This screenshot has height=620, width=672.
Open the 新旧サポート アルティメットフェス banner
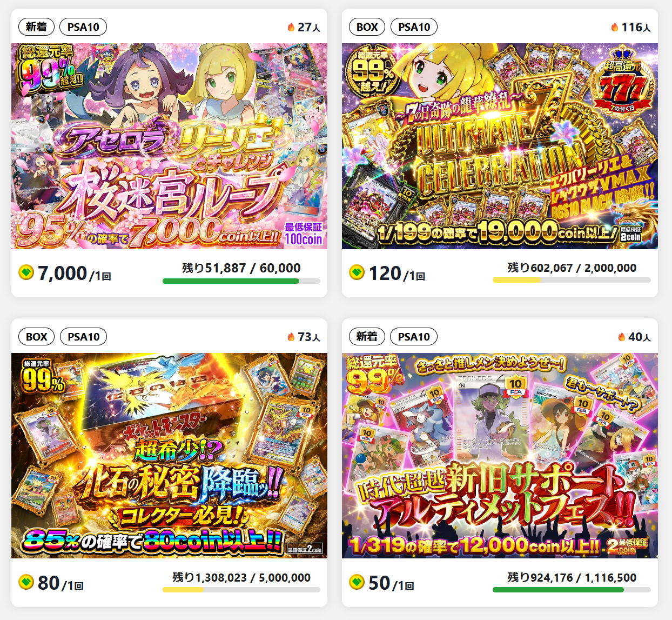pyautogui.click(x=500, y=456)
